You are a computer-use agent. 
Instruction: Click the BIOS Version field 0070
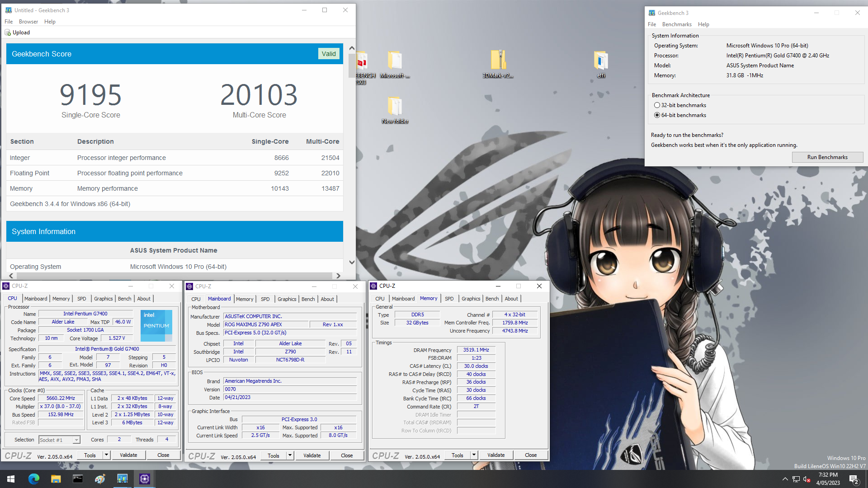(x=290, y=389)
